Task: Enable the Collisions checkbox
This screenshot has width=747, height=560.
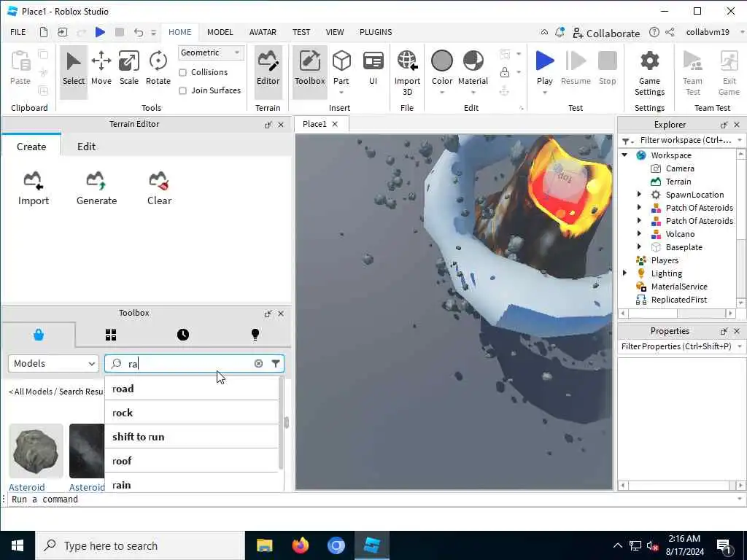Action: (182, 72)
